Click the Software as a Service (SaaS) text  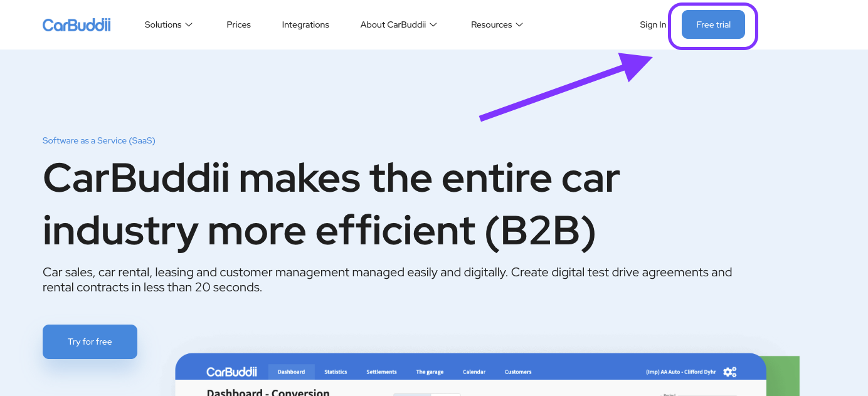click(x=98, y=140)
